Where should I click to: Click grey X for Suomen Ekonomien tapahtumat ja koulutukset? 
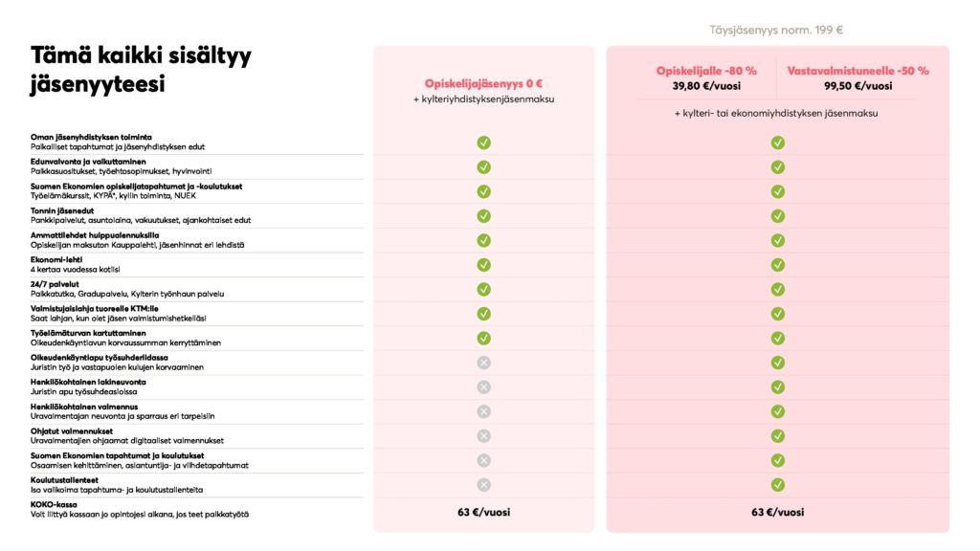pyautogui.click(x=483, y=460)
